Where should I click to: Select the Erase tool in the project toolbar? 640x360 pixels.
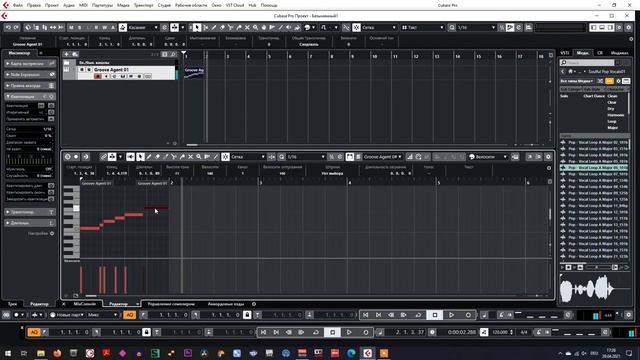[x=222, y=27]
